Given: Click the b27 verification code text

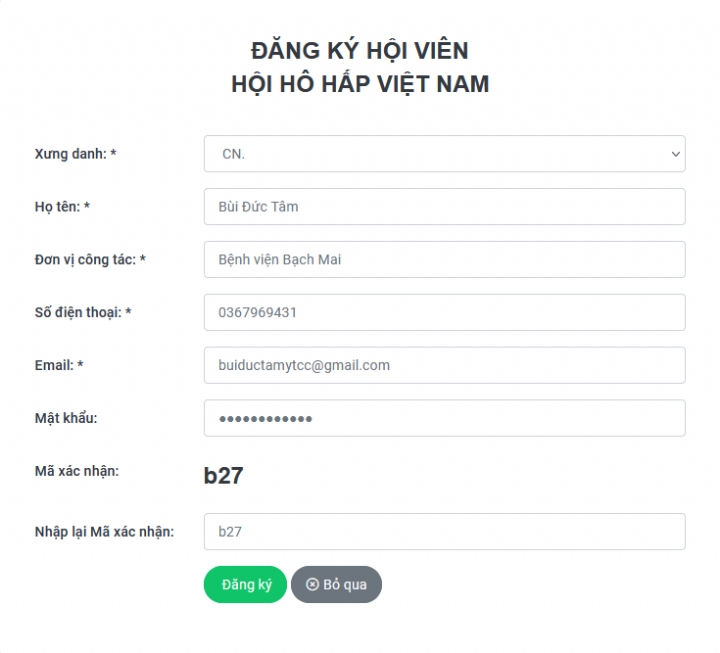Looking at the screenshot, I should (x=224, y=475).
